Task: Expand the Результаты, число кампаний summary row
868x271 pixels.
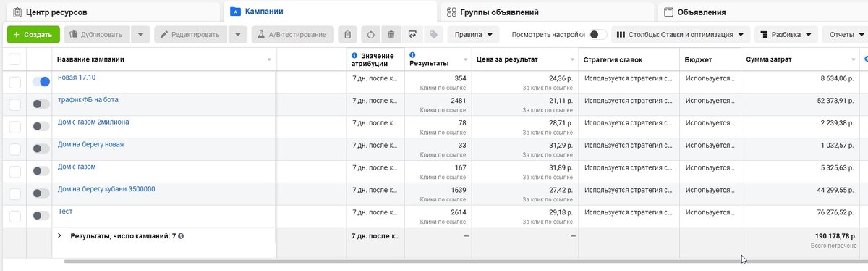Action: [x=60, y=236]
